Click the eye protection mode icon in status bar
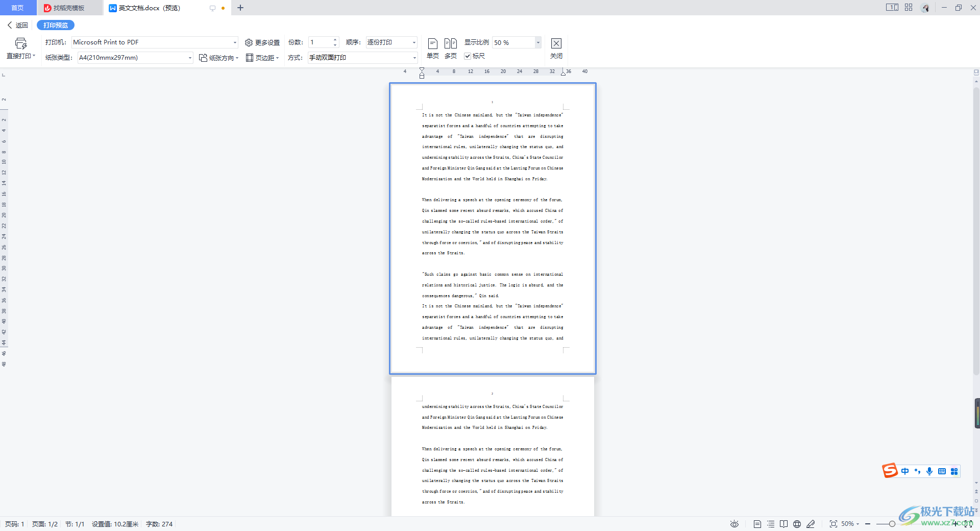 [734, 524]
